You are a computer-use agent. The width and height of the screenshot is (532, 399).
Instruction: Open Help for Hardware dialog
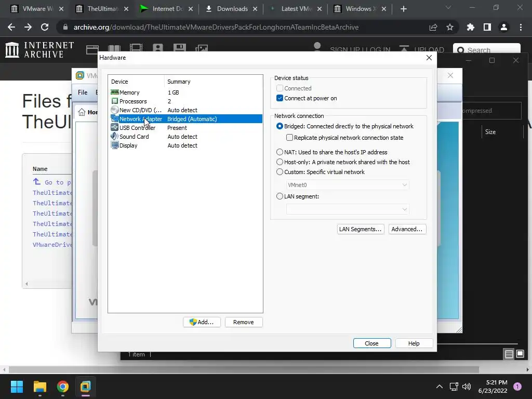(414, 343)
